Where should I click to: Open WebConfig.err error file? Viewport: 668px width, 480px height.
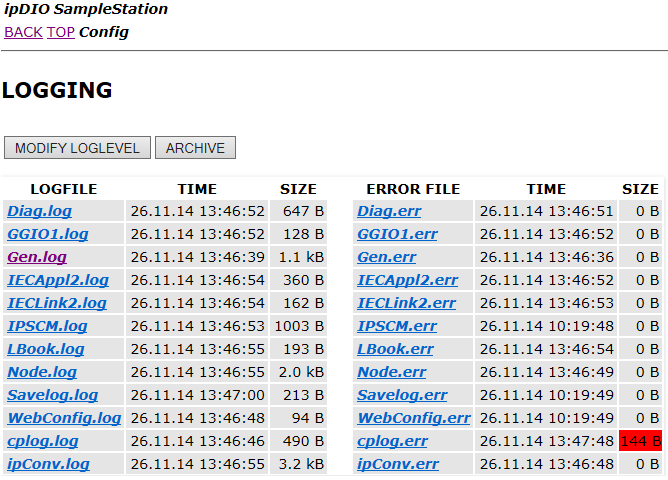coord(414,418)
